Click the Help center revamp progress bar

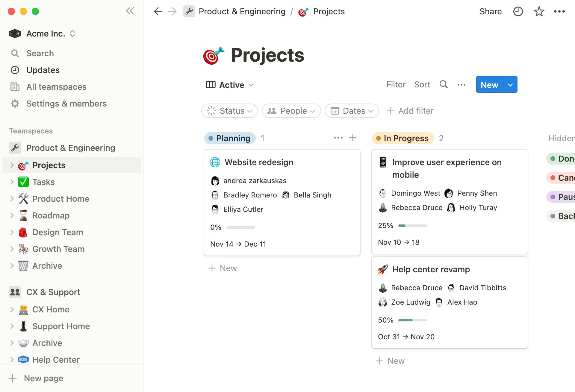coord(412,320)
